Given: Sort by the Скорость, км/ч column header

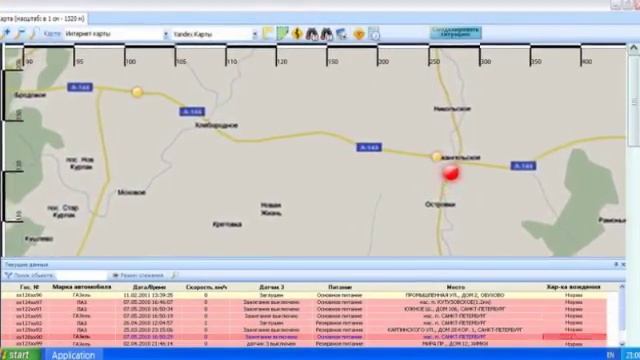Looking at the screenshot, I should click(206, 287).
